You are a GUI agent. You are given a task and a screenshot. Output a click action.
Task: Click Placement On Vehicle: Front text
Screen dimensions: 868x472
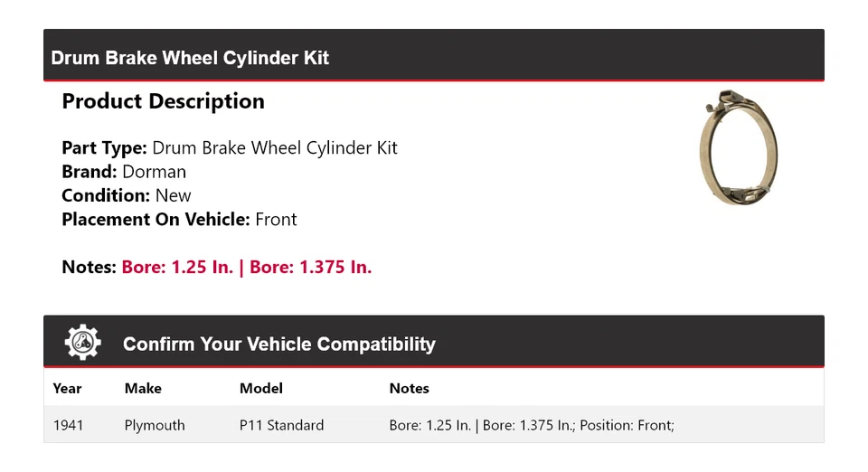pyautogui.click(x=179, y=219)
